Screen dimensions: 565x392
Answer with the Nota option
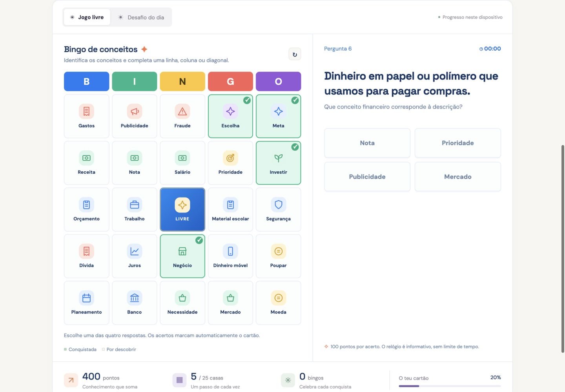point(367,143)
